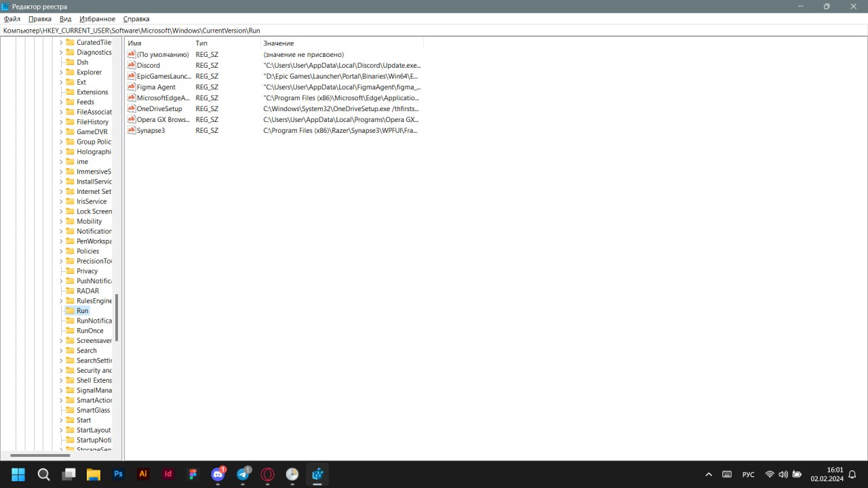Expand the Diagnostics tree node

pyautogui.click(x=61, y=52)
